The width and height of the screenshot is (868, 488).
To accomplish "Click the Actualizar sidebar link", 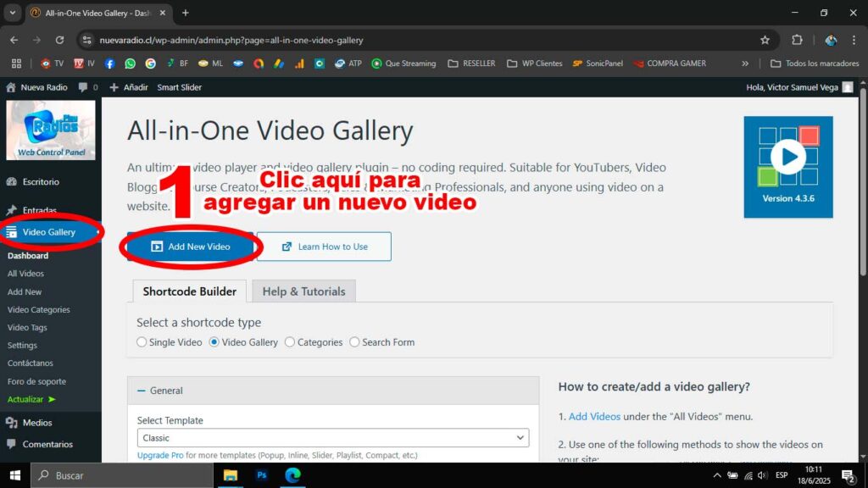I will (x=31, y=400).
